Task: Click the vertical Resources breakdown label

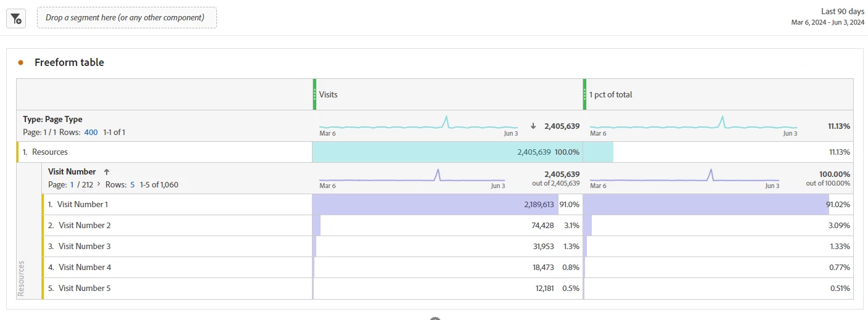Action: tap(22, 278)
